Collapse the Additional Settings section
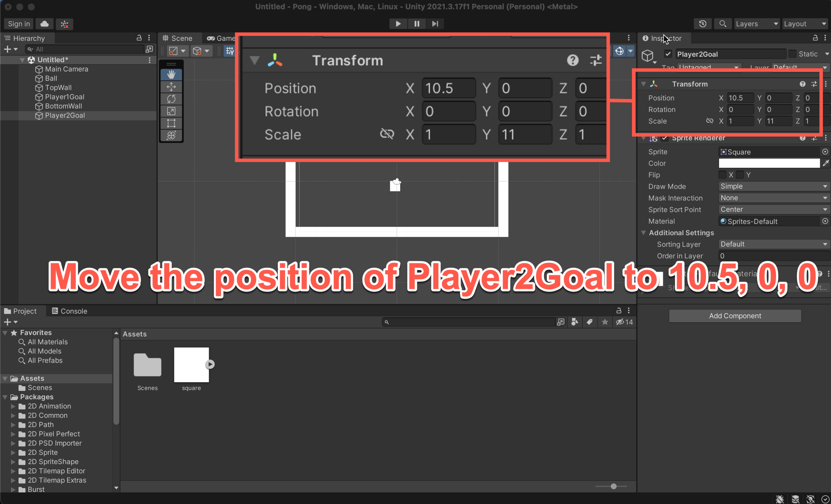The image size is (831, 504). (644, 233)
